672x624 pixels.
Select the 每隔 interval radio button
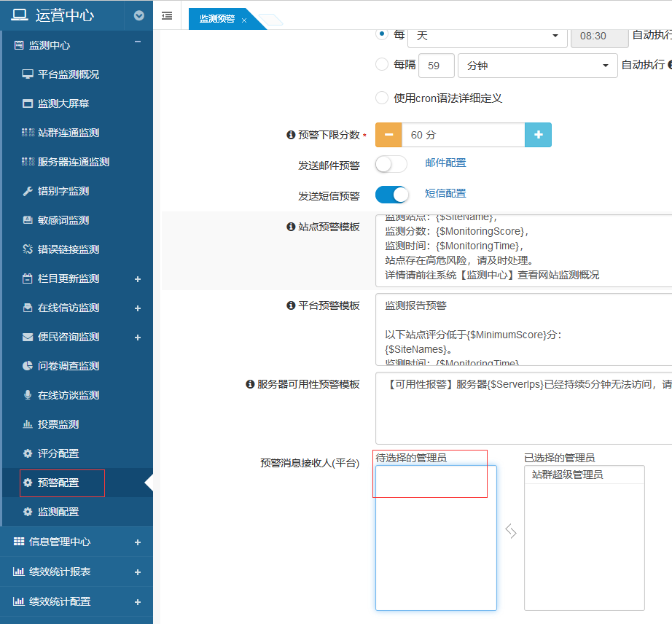tap(381, 65)
